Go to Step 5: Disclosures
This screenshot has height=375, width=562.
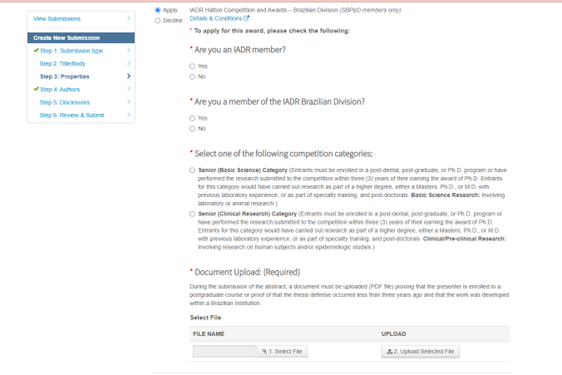65,102
